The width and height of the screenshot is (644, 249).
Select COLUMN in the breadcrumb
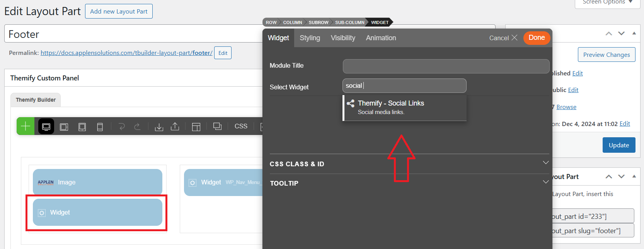pos(293,22)
